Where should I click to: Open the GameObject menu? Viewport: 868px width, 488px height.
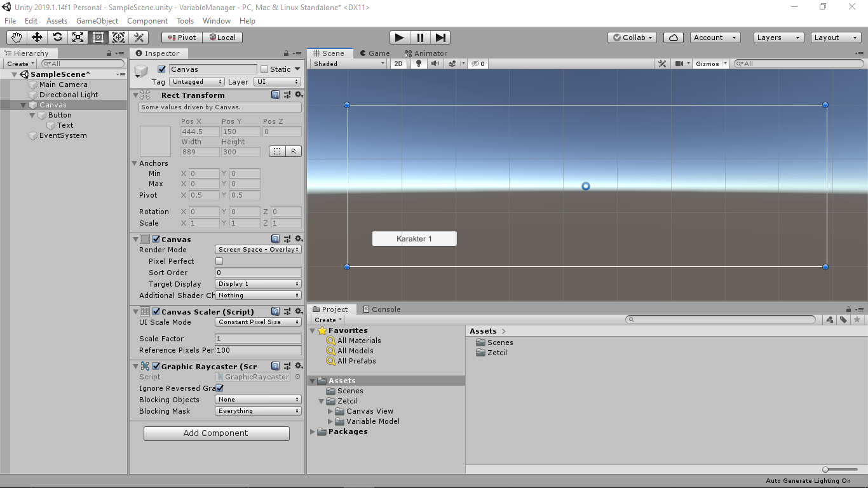coord(97,20)
